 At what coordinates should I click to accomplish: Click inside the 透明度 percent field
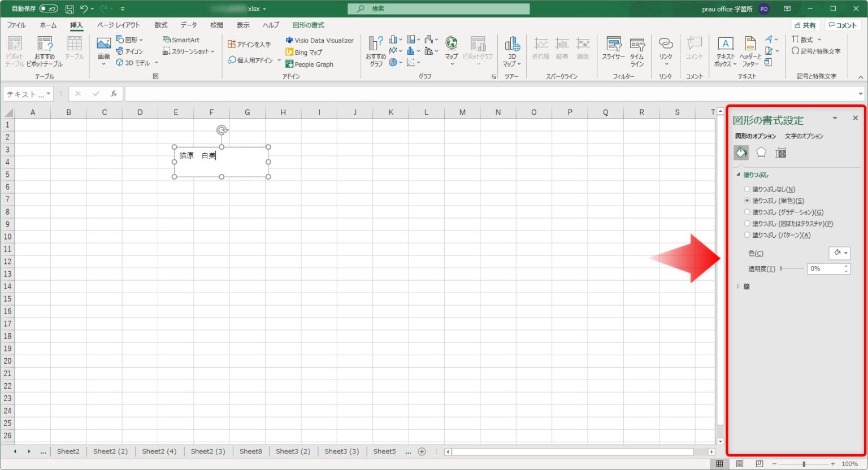(825, 269)
